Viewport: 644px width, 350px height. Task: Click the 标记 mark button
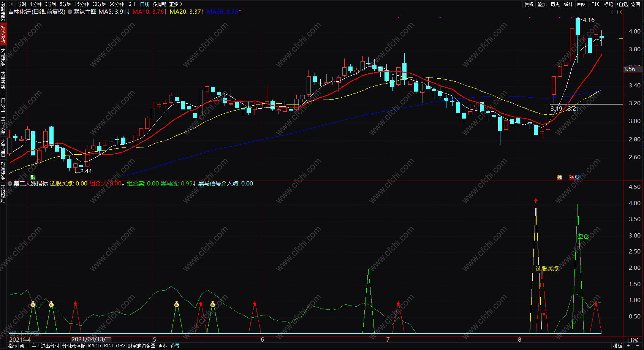click(609, 4)
